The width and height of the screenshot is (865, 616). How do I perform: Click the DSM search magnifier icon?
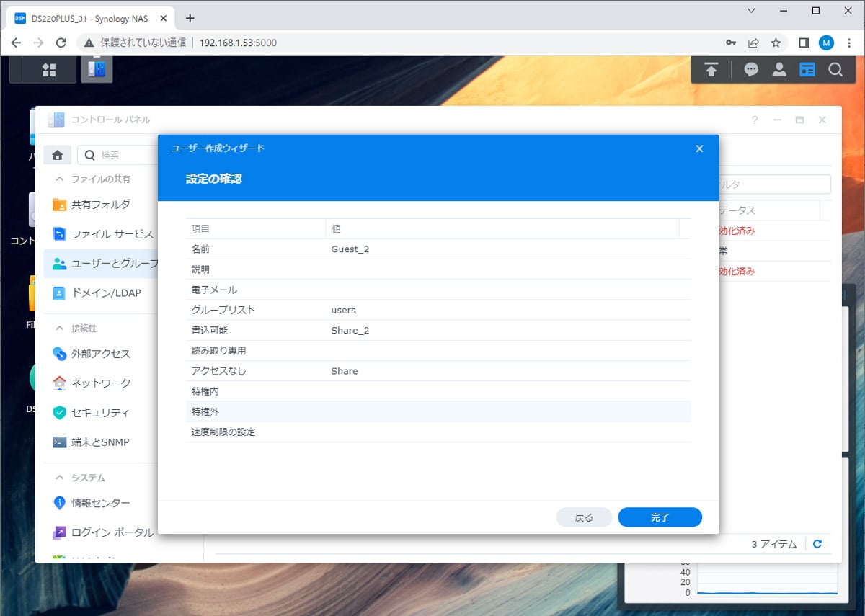click(835, 70)
